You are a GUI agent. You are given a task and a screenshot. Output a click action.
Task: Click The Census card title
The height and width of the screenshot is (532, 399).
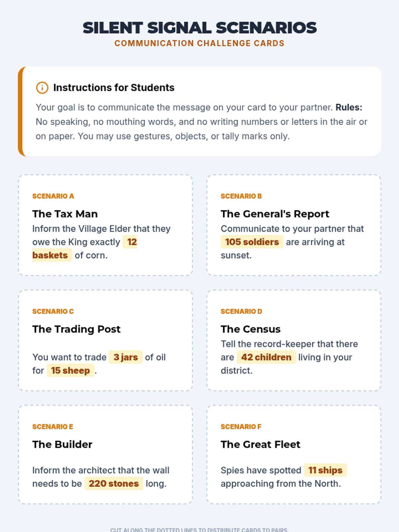(x=251, y=329)
